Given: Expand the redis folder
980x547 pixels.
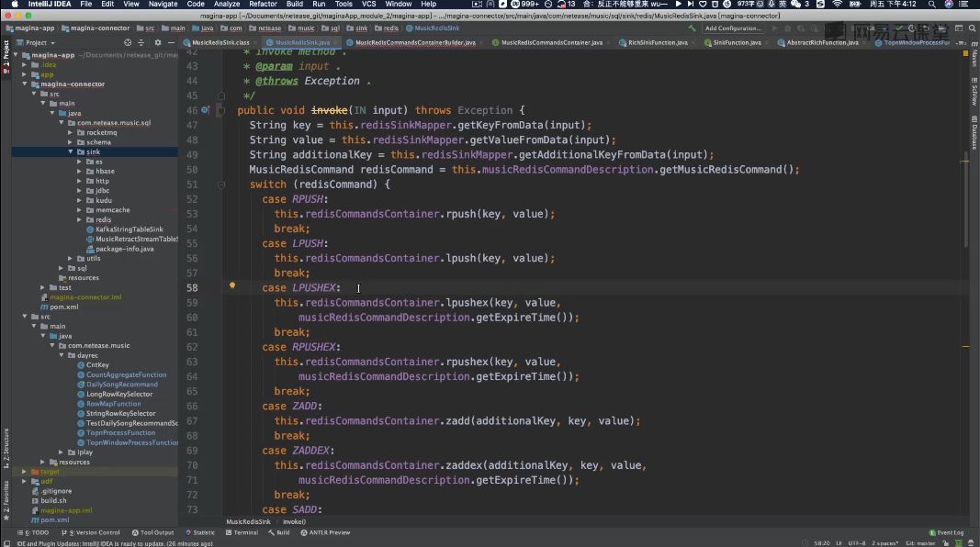Looking at the screenshot, I should tap(81, 220).
